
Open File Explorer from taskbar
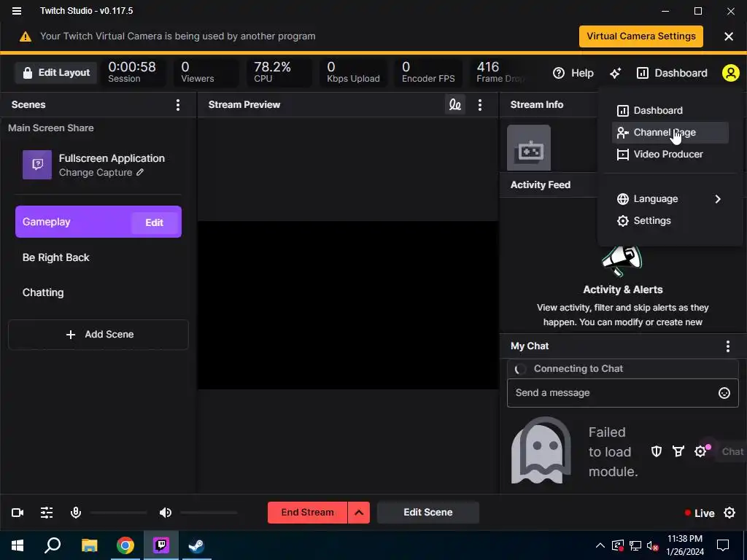pyautogui.click(x=89, y=545)
